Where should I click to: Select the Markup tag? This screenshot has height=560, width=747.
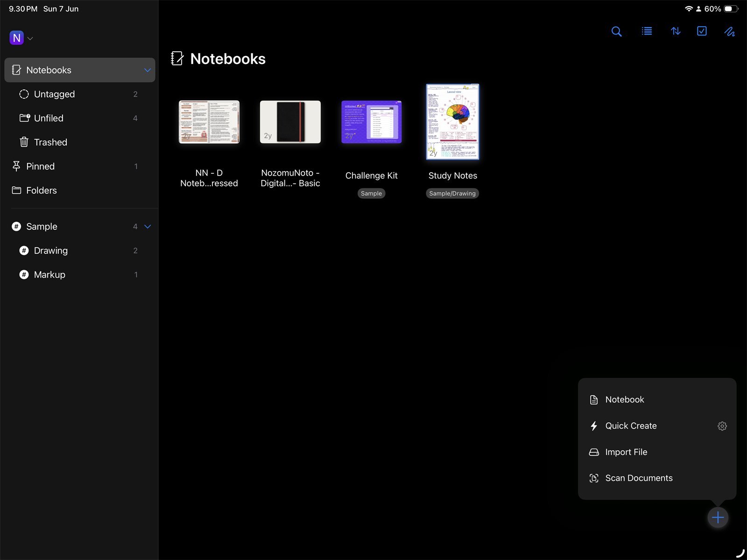(80, 275)
